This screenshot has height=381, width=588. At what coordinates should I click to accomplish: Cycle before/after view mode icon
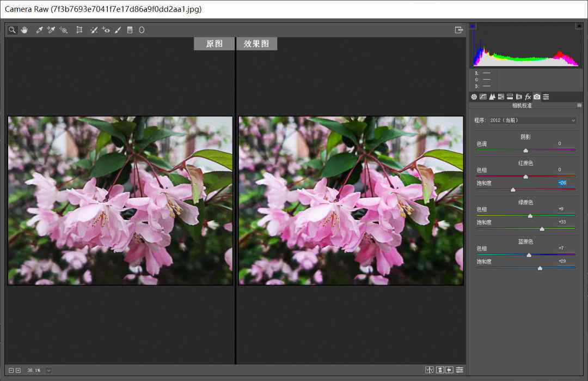tap(430, 370)
